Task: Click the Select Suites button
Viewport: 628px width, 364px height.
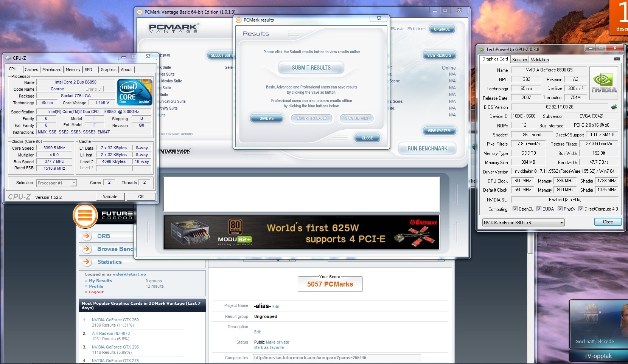Action: point(220,55)
